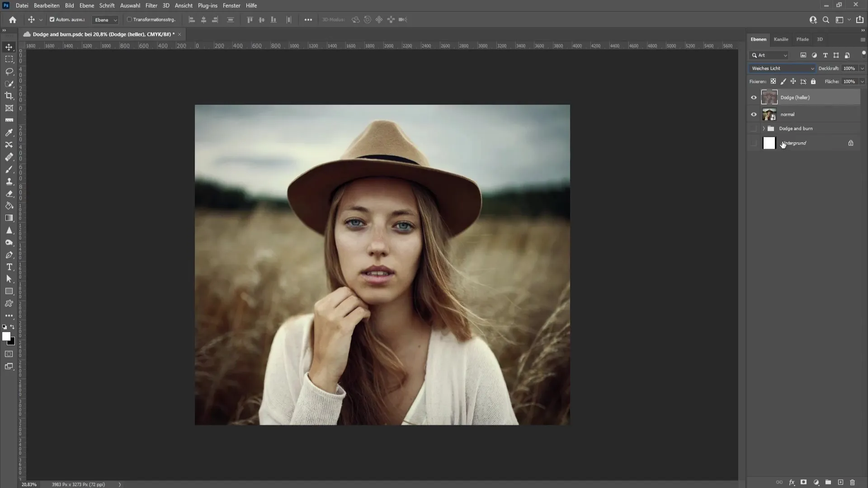Open the Ebene menu
The height and width of the screenshot is (488, 868).
point(86,5)
